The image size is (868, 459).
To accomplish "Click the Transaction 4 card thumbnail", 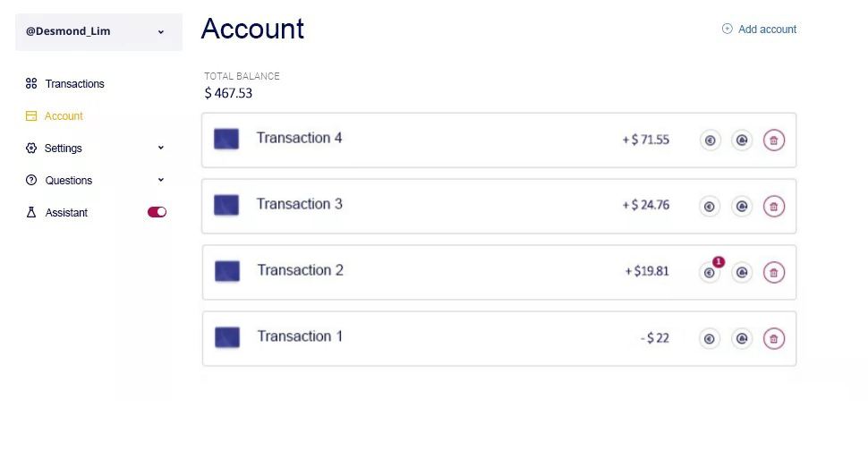I will tap(226, 139).
